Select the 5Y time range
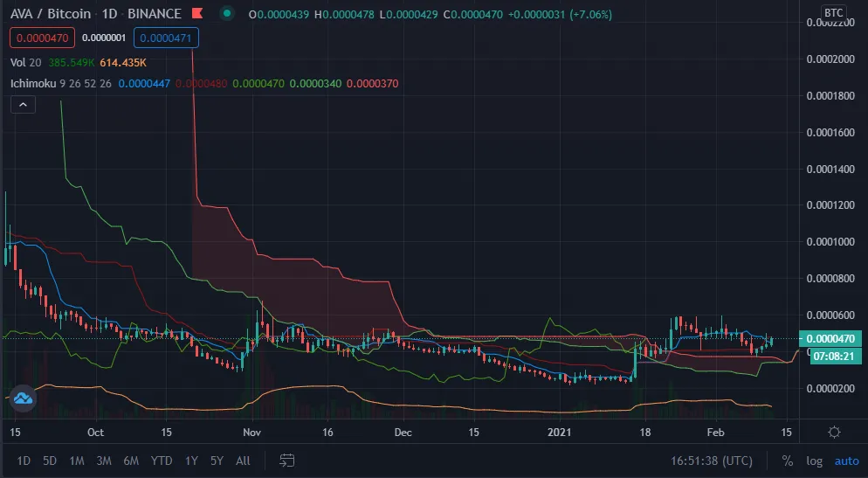The height and width of the screenshot is (478, 868). click(x=217, y=461)
